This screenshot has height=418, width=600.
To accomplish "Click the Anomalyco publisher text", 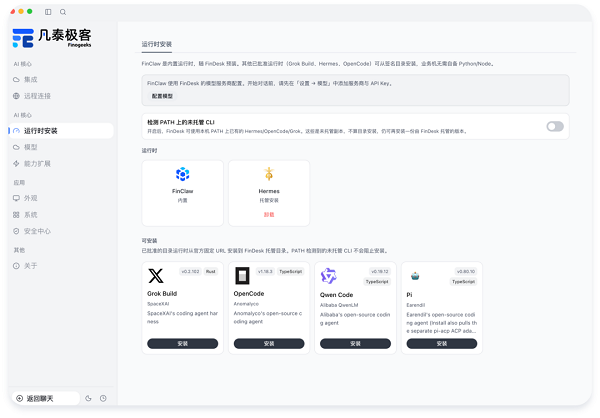I will [246, 304].
